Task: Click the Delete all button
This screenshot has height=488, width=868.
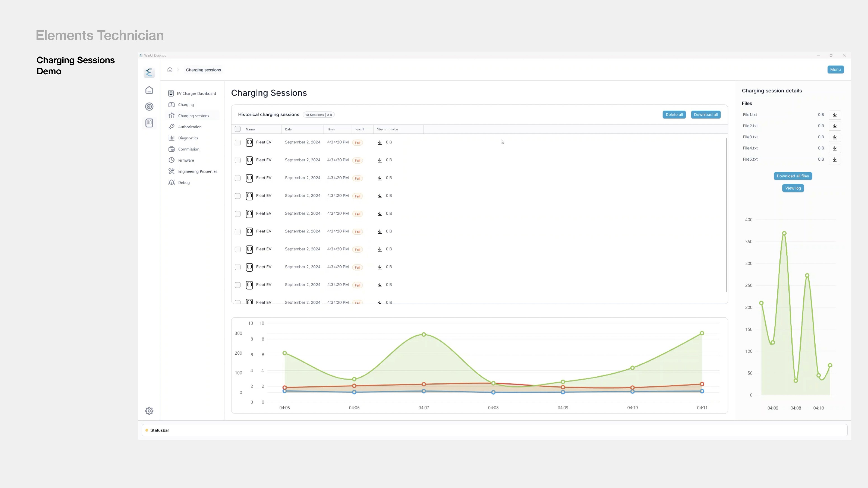Action: click(674, 115)
